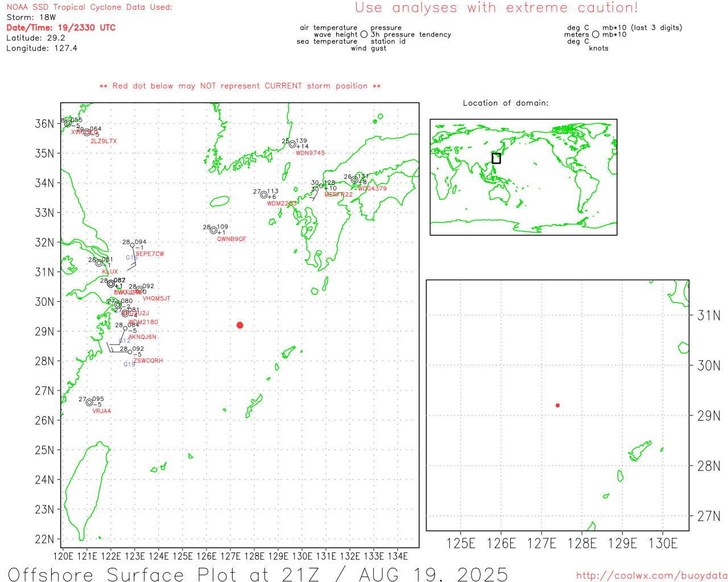Click the 'mb*10 (last 3 digits)' legend text

642,28
